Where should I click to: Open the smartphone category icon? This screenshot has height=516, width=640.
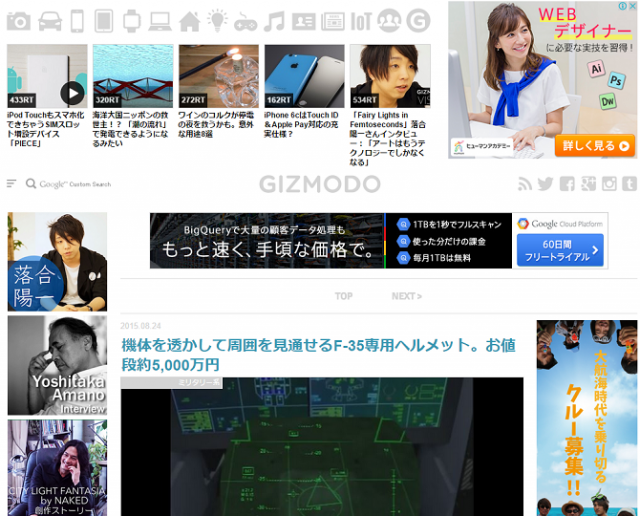tap(77, 21)
